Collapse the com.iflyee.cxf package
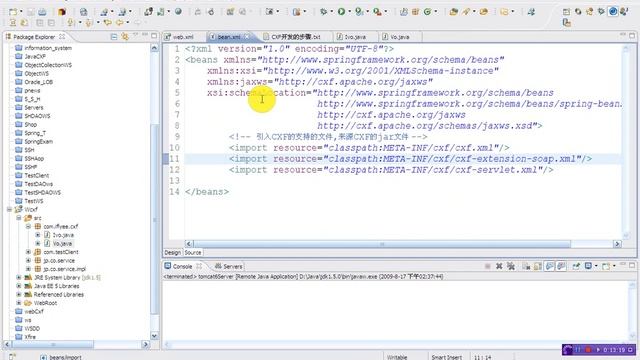This screenshot has width=640, height=360. click(28, 226)
